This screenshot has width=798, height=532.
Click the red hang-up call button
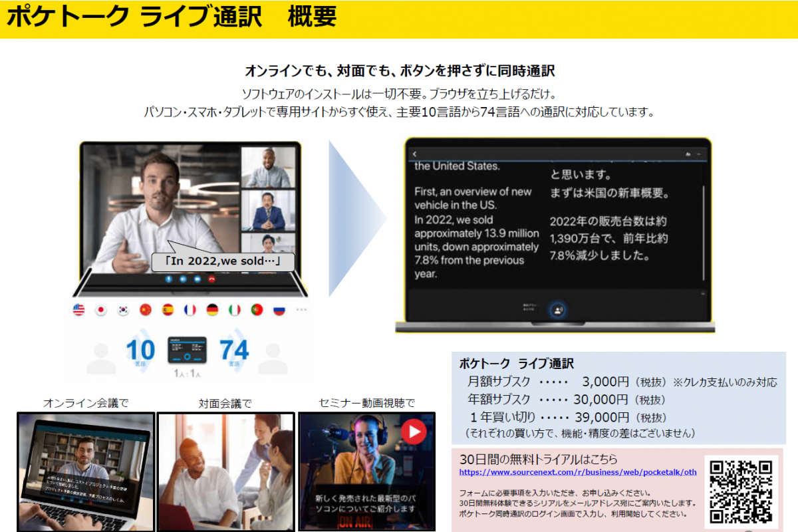(x=212, y=279)
